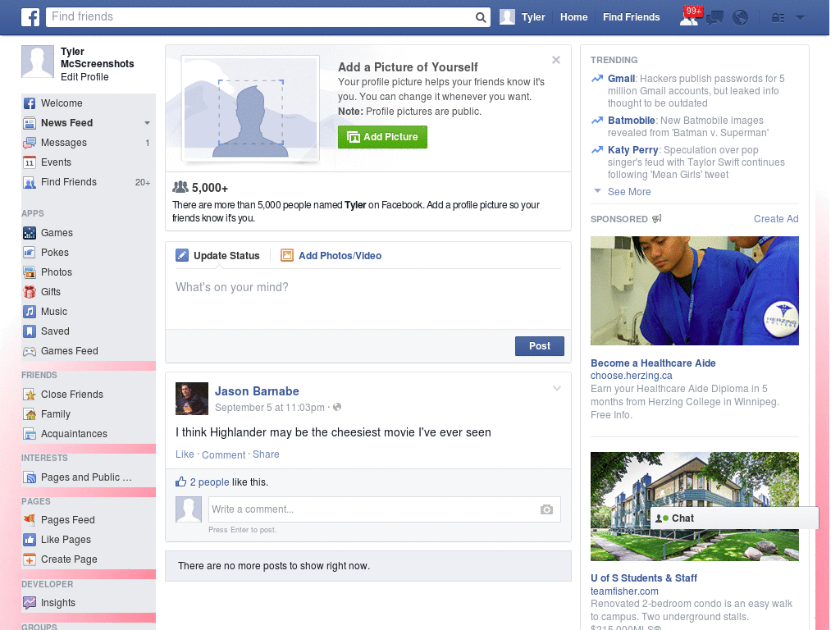
Task: Open the Become a Healthcare Aide ad
Action: click(x=653, y=363)
